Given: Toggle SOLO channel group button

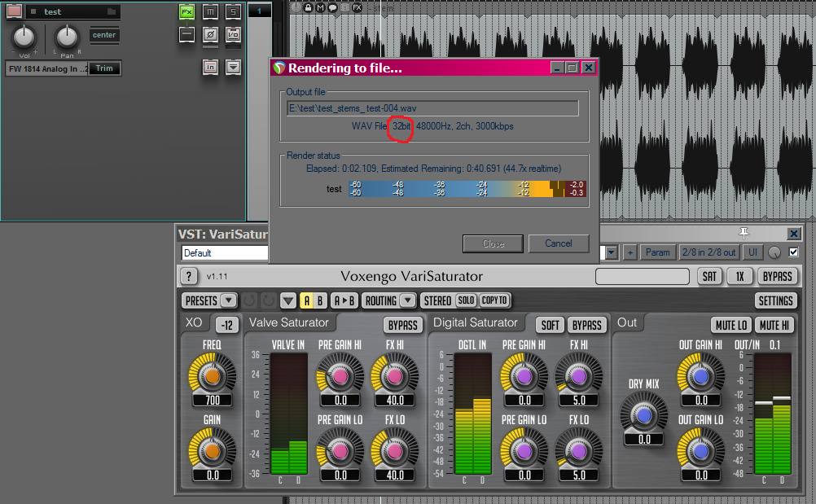Looking at the screenshot, I should [466, 300].
